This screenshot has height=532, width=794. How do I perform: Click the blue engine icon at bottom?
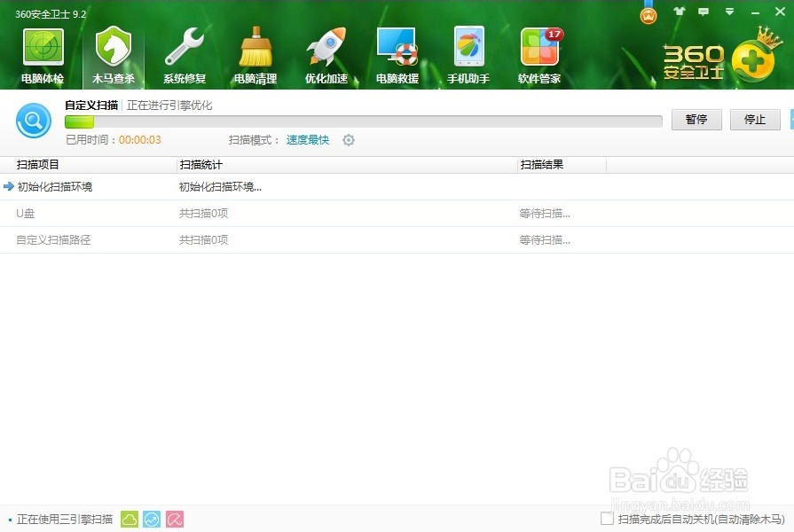click(x=152, y=520)
